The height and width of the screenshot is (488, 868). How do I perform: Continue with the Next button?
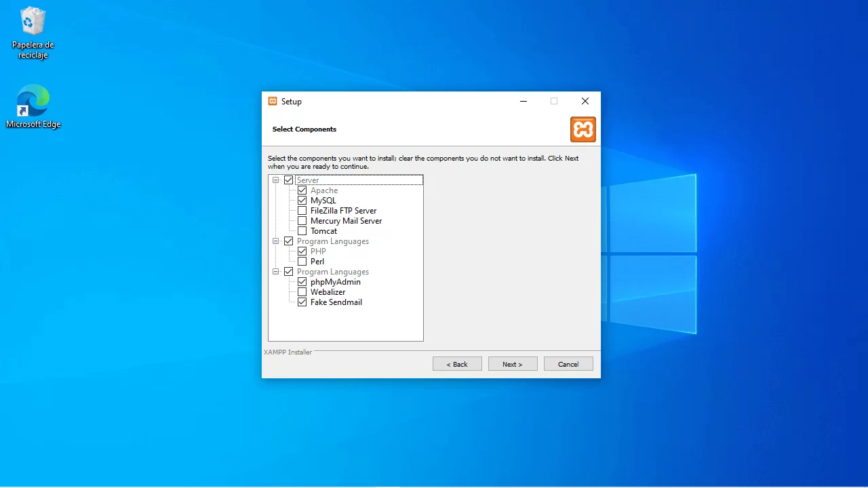coord(513,364)
